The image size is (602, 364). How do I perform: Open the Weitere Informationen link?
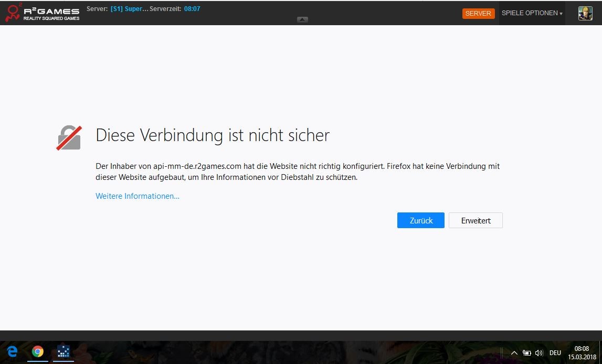pyautogui.click(x=138, y=196)
